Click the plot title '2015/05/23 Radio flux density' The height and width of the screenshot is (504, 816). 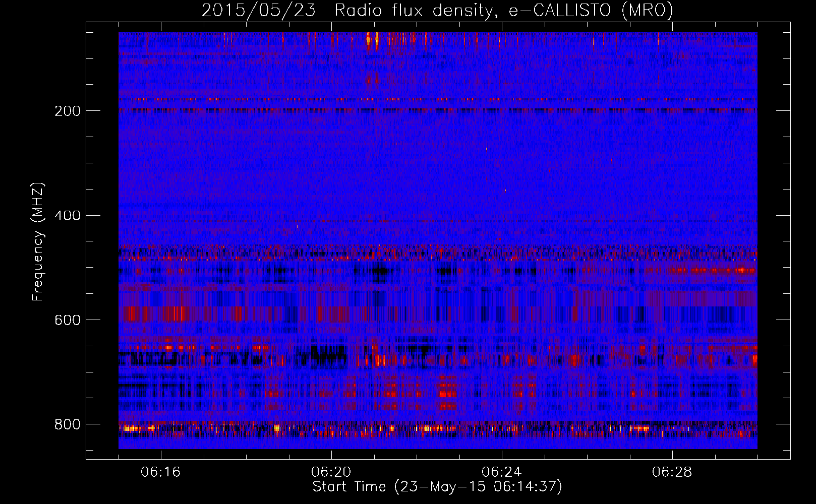[x=437, y=10]
